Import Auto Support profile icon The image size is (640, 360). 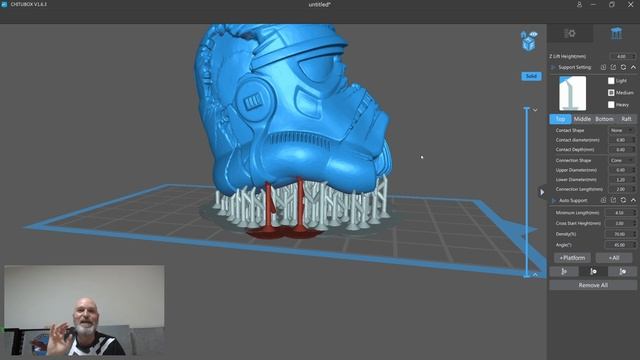[x=603, y=200]
